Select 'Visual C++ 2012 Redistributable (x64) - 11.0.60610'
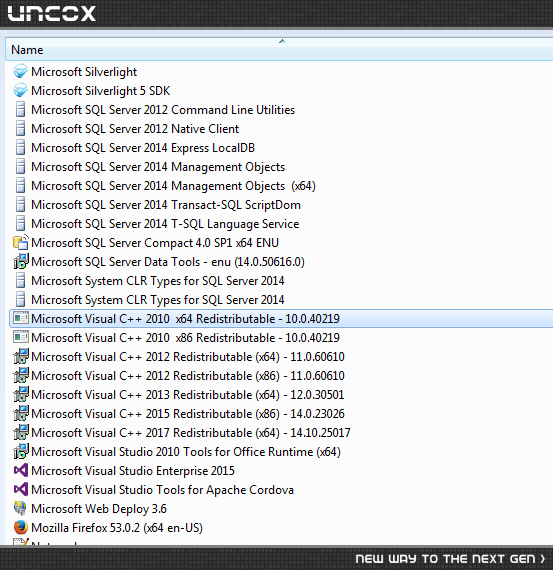The width and height of the screenshot is (553, 570). (188, 357)
